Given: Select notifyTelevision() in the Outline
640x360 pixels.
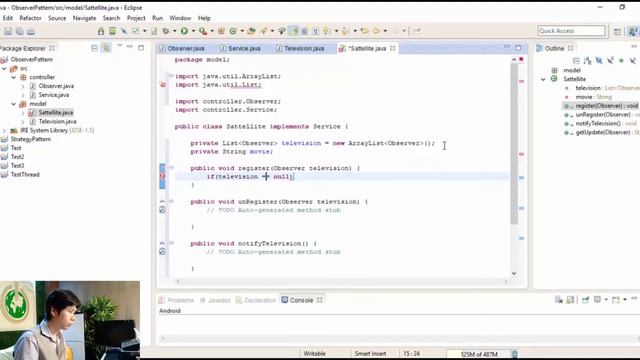Looking at the screenshot, I should [598, 124].
